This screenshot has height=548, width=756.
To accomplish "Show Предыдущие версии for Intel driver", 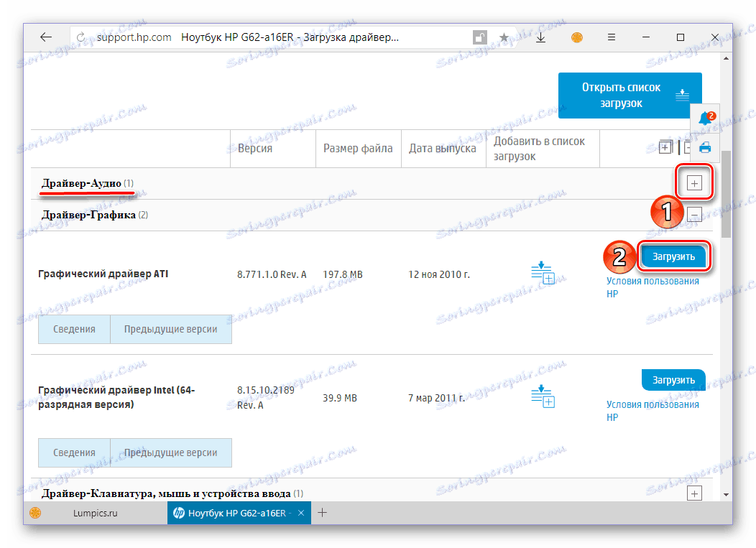I will point(171,452).
